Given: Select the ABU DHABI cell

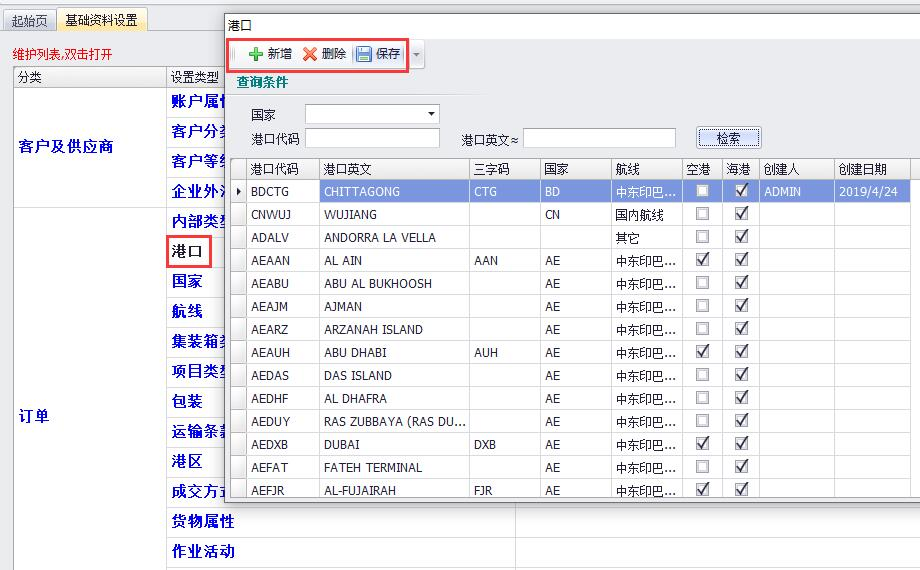Looking at the screenshot, I should [394, 352].
